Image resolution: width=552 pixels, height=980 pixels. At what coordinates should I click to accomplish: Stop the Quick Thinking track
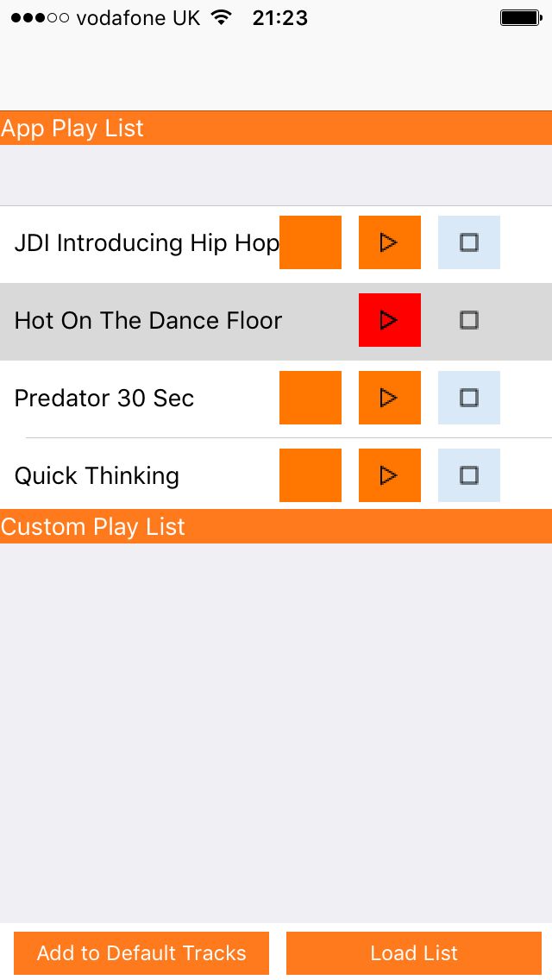tap(469, 475)
